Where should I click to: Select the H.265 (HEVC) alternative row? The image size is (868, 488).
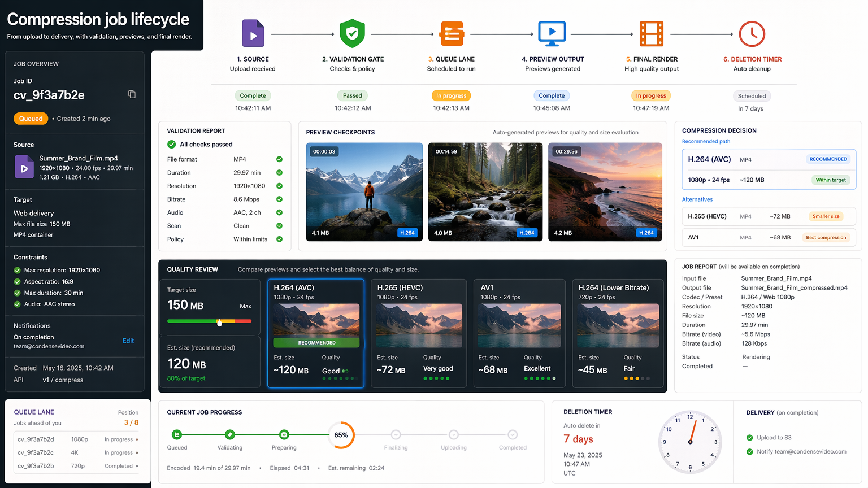tap(769, 216)
